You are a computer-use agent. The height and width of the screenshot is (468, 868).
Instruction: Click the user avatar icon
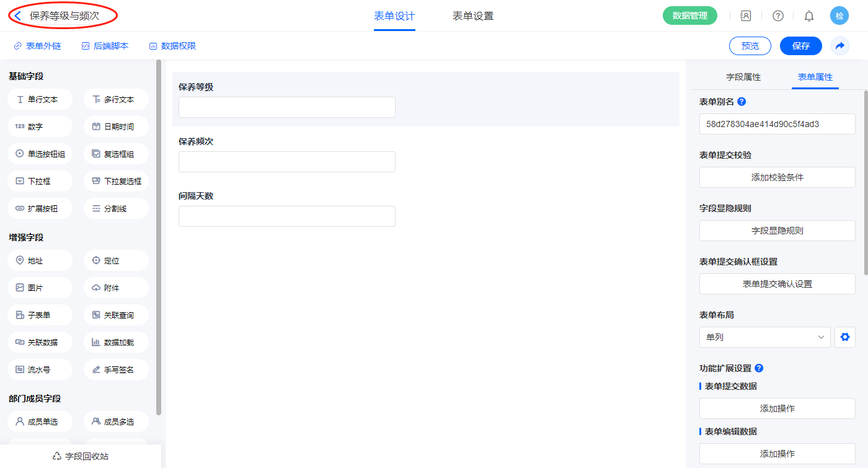(839, 16)
